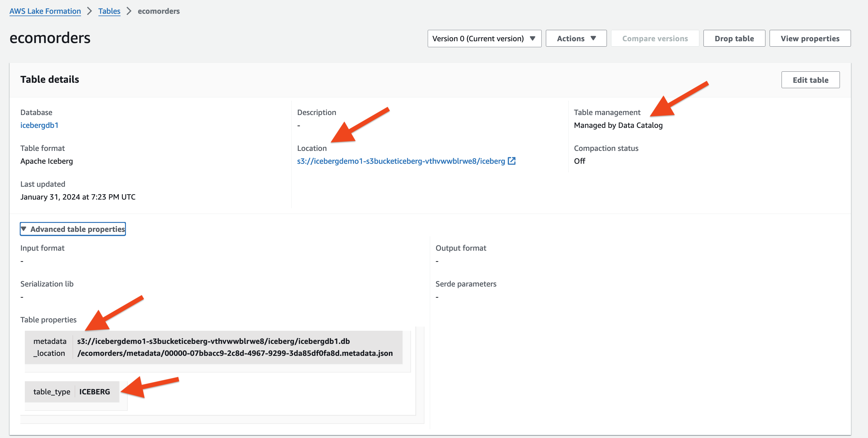Image resolution: width=868 pixels, height=438 pixels.
Task: Click the View properties button
Action: [x=810, y=39]
